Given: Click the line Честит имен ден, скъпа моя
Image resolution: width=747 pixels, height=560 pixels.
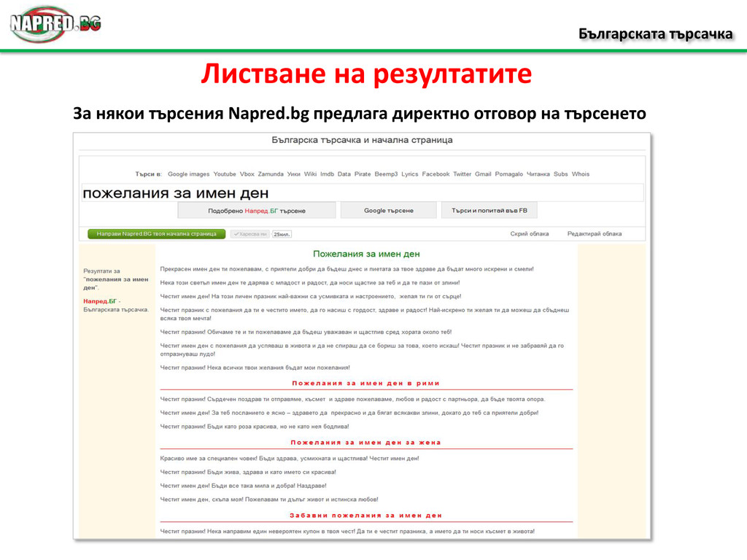Looking at the screenshot, I should (x=268, y=499).
